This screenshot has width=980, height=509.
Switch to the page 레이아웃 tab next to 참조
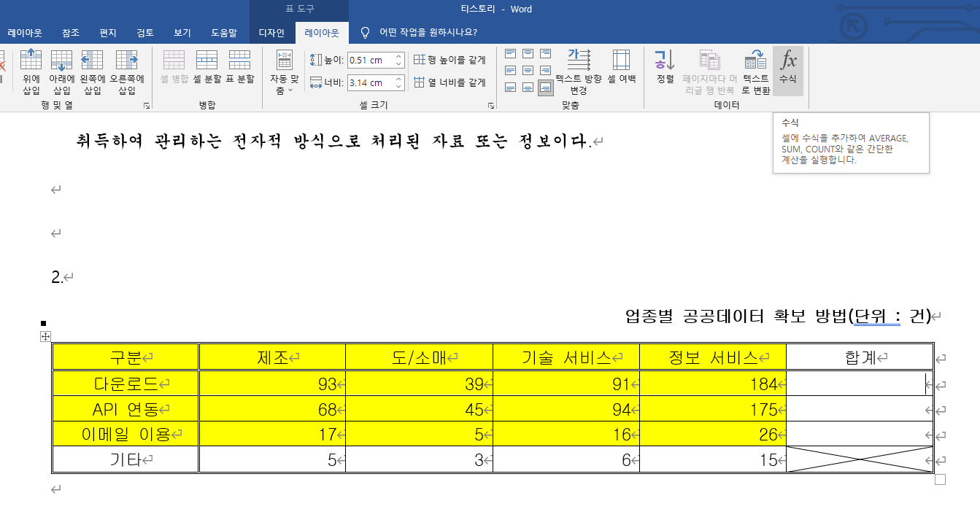(x=25, y=32)
